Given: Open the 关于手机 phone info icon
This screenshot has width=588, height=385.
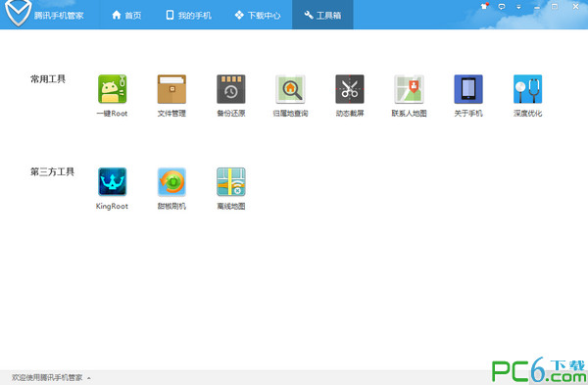Looking at the screenshot, I should (468, 89).
